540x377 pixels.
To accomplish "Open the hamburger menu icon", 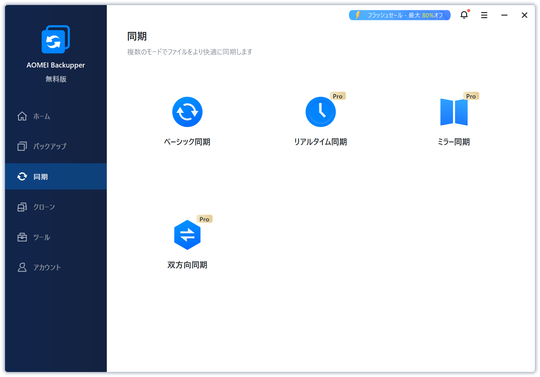I will [x=484, y=15].
